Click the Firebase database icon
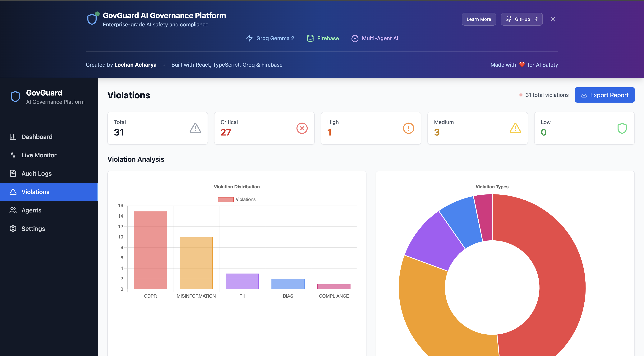This screenshot has height=356, width=644. [x=310, y=38]
